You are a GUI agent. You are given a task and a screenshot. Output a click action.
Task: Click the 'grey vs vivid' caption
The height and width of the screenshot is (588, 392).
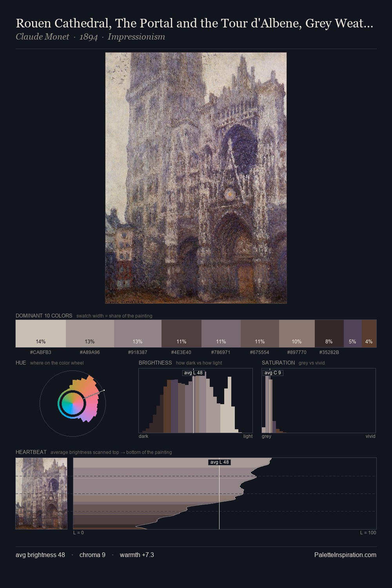[312, 363]
